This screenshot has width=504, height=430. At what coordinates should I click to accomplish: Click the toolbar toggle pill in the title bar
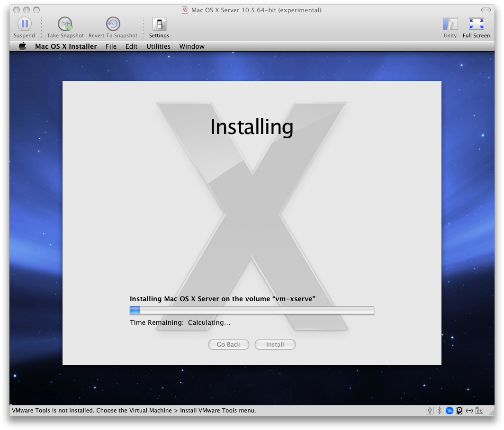coord(486,10)
